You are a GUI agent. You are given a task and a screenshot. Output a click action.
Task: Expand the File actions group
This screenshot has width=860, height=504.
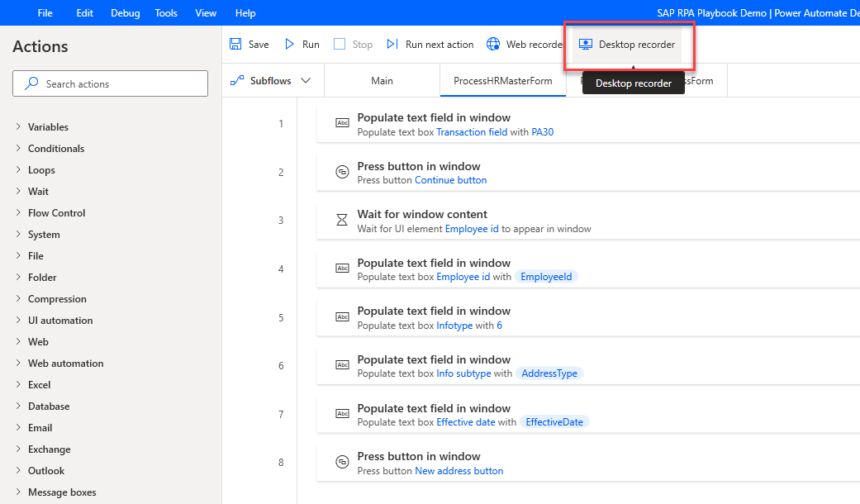(18, 255)
